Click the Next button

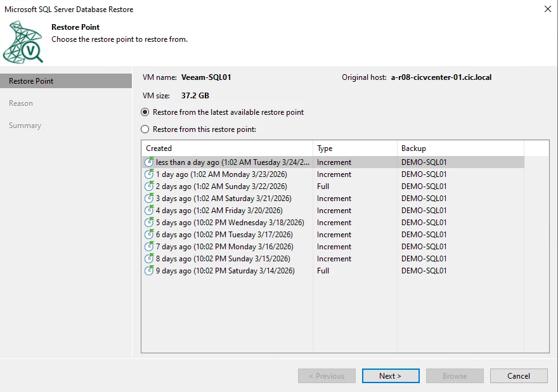391,376
